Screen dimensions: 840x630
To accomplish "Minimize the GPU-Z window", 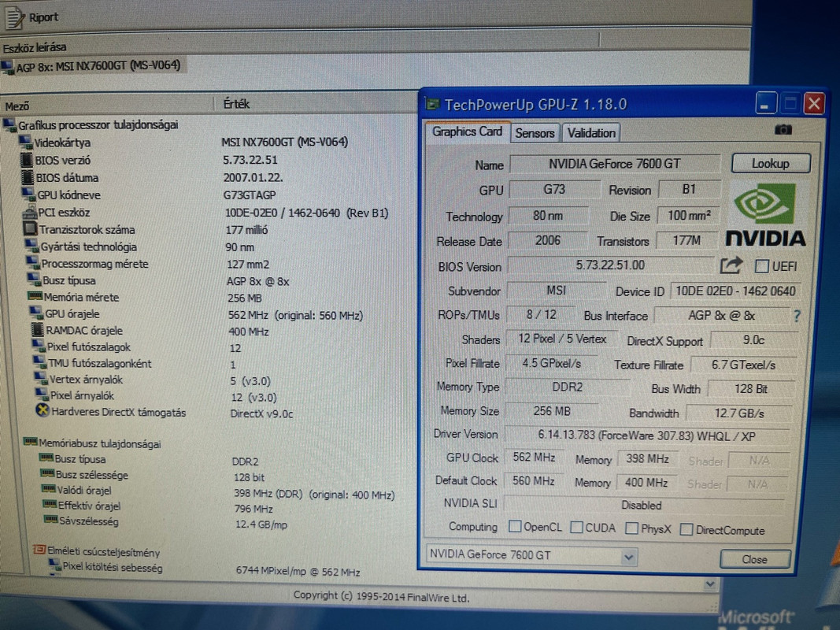I will [x=766, y=103].
